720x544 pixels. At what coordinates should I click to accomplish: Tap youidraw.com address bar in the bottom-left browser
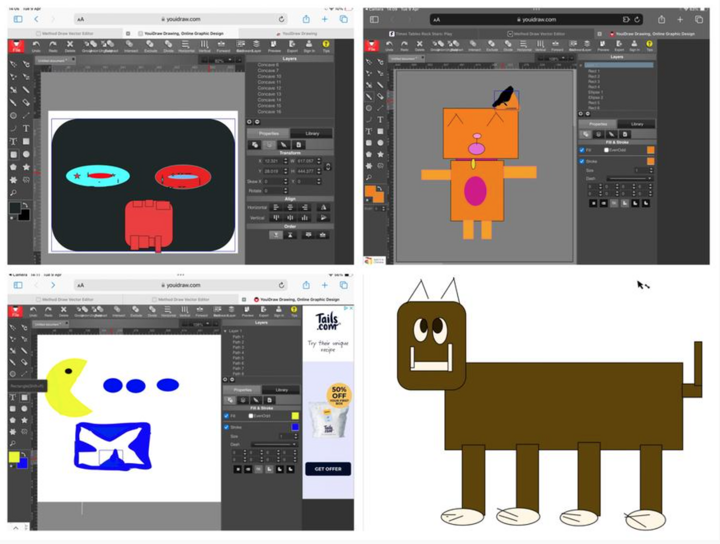coord(180,285)
